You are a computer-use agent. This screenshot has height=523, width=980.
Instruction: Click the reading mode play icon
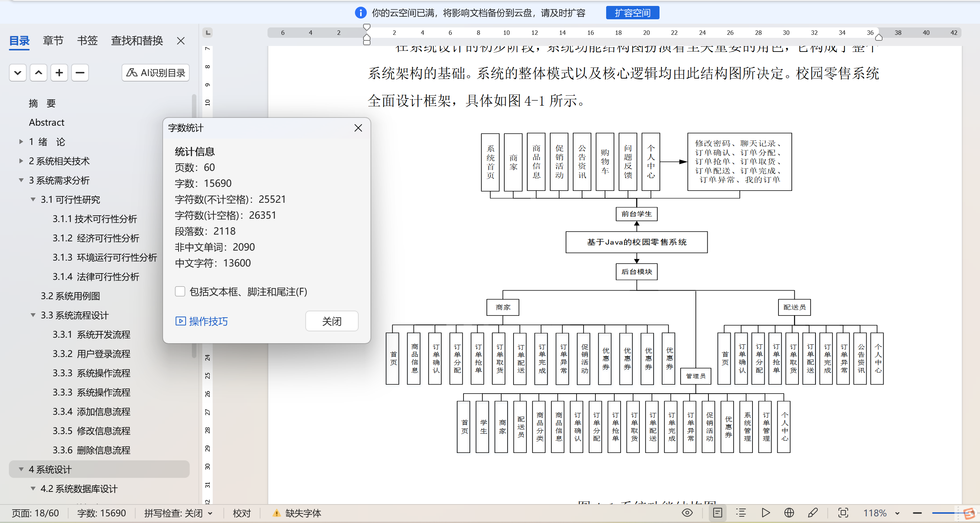pos(765,513)
